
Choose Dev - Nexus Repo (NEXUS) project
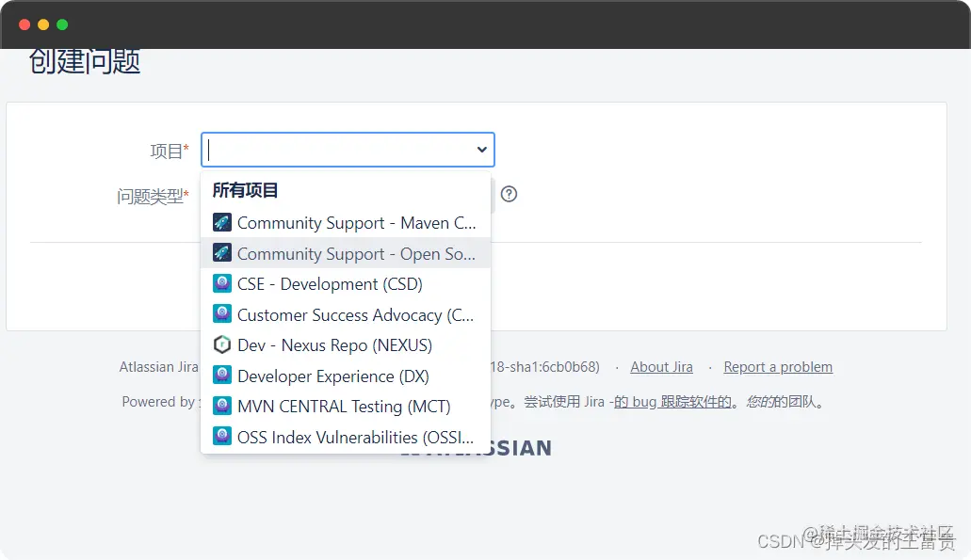346,345
